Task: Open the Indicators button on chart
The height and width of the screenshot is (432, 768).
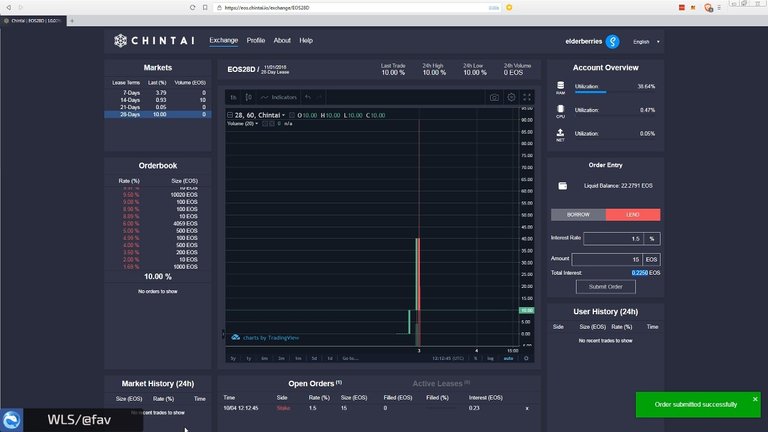Action: [279, 97]
